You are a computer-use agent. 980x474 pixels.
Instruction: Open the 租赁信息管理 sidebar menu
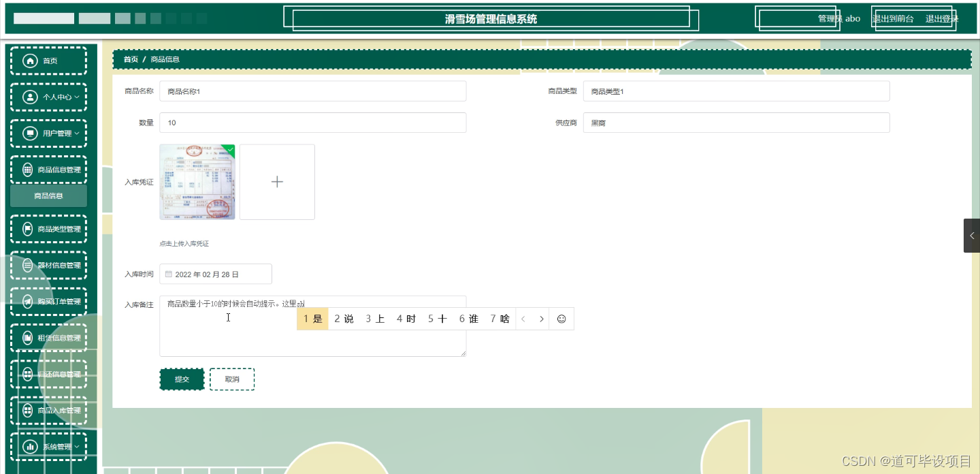(x=48, y=338)
